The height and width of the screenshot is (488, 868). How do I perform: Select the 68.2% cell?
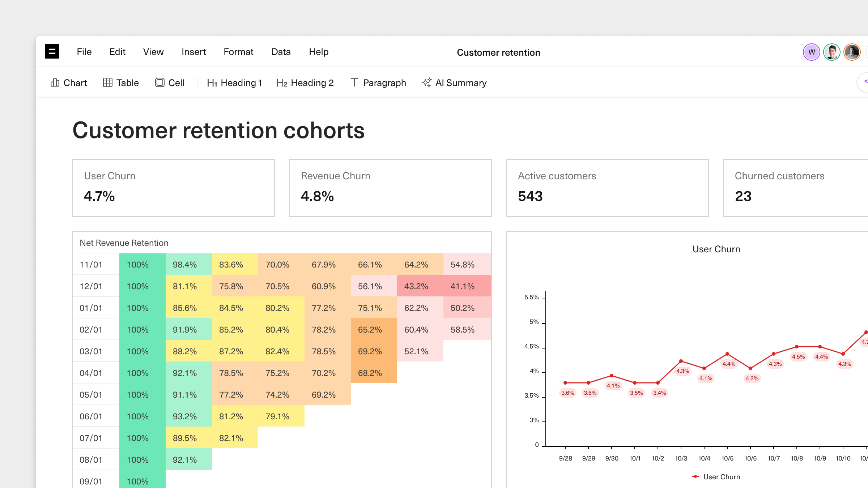click(x=374, y=373)
